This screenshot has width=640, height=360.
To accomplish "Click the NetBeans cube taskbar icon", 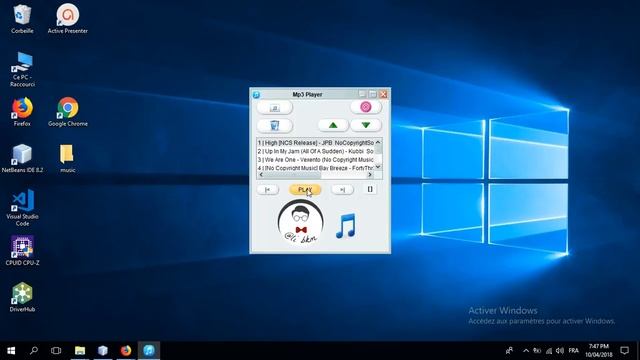I will coord(102,351).
